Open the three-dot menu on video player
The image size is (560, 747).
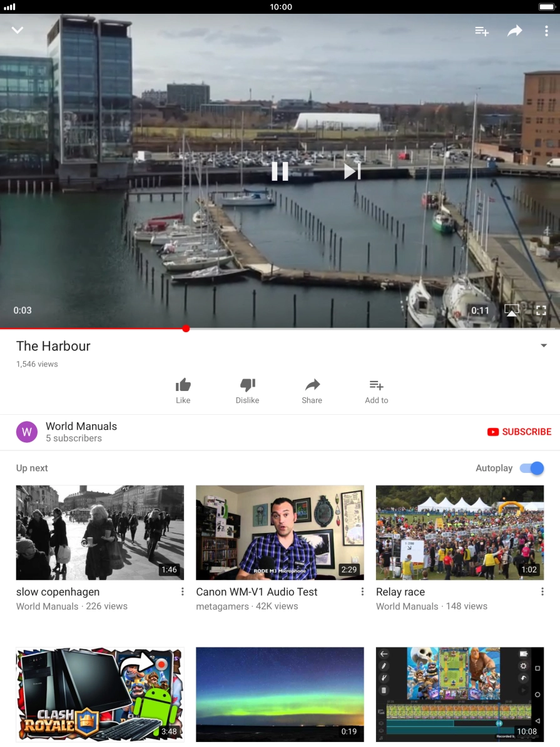tap(546, 31)
